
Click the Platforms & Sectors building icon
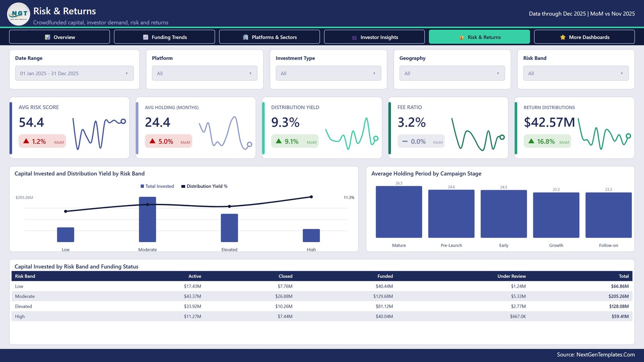[246, 37]
